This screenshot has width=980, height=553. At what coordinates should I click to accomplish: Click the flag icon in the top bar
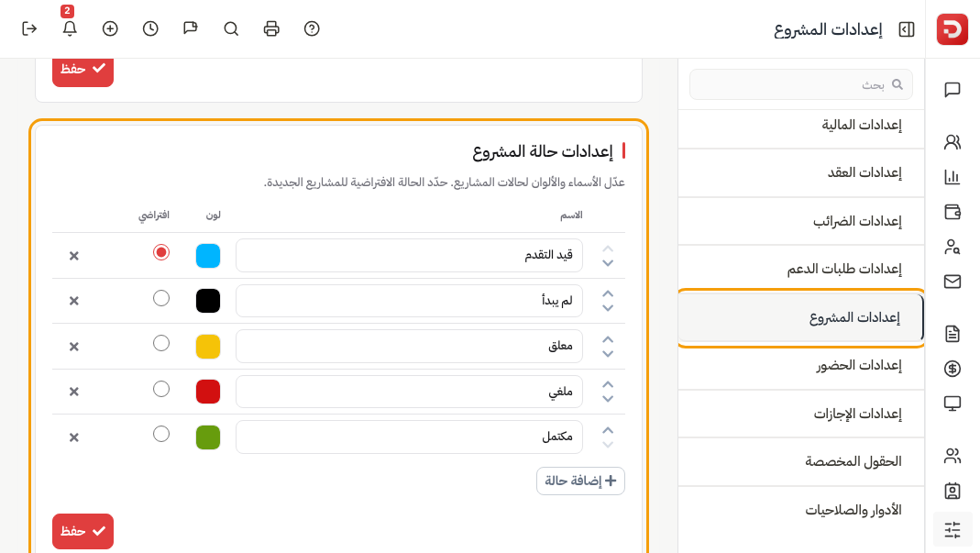tap(191, 28)
